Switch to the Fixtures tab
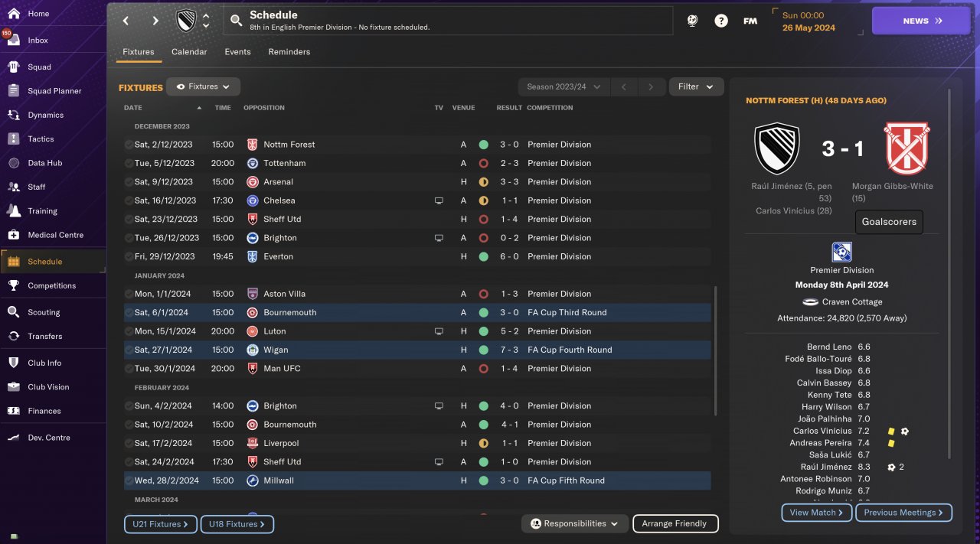Viewport: 980px width, 544px height. pos(139,52)
